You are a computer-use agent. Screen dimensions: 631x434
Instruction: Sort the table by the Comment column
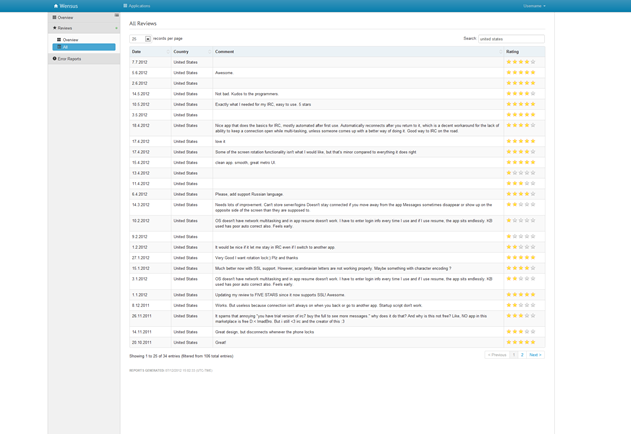[x=357, y=51]
